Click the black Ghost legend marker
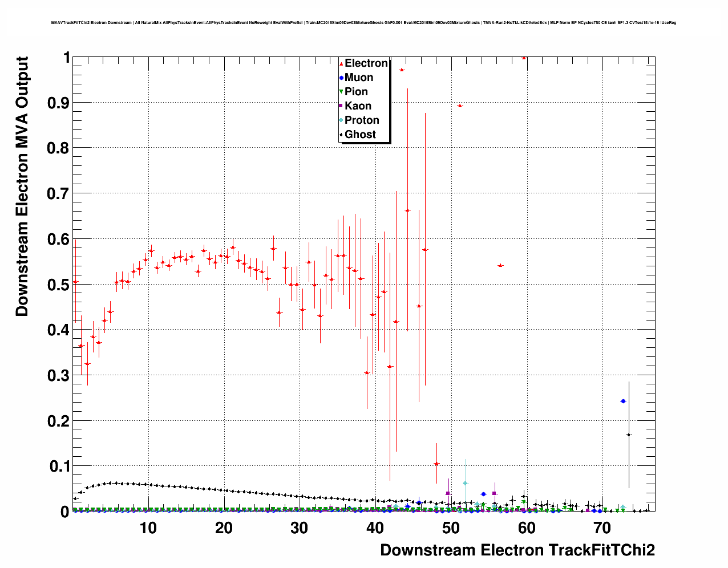728x568 pixels. (341, 135)
